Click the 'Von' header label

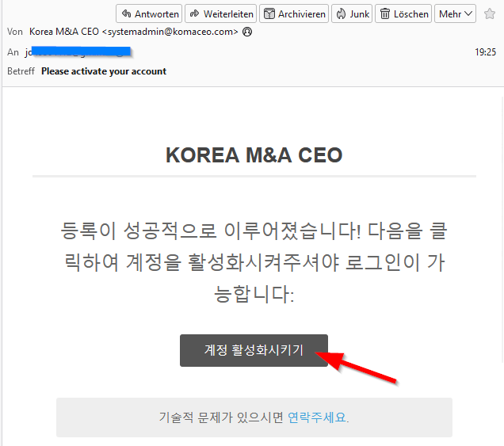pos(15,32)
